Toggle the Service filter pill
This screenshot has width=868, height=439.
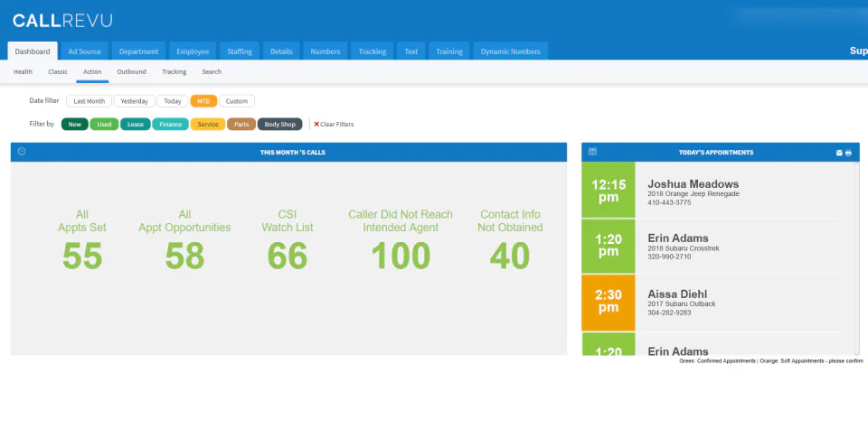click(208, 125)
